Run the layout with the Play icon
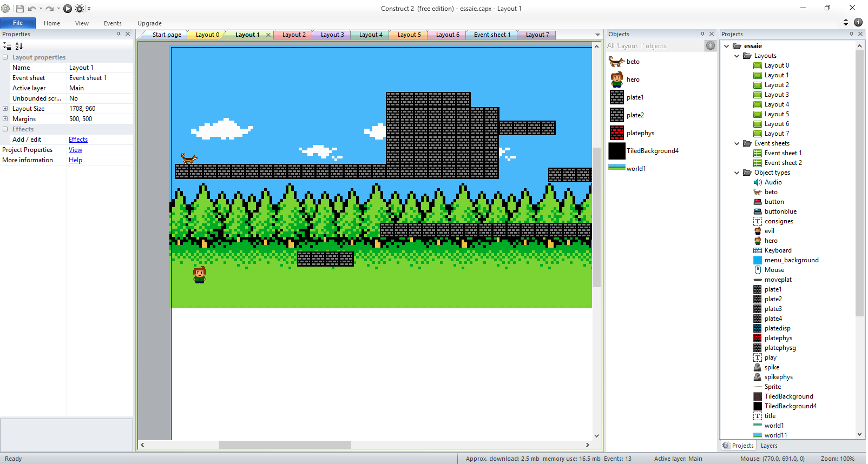 tap(68, 9)
